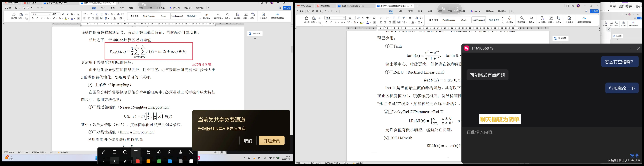
Task: Select the eraser in annotation toolbar
Action: (159, 152)
